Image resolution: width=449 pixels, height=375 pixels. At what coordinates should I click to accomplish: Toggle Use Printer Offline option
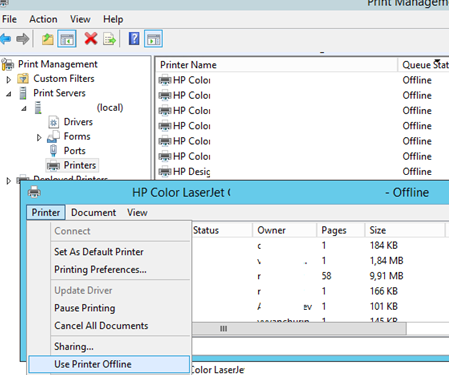click(x=109, y=364)
